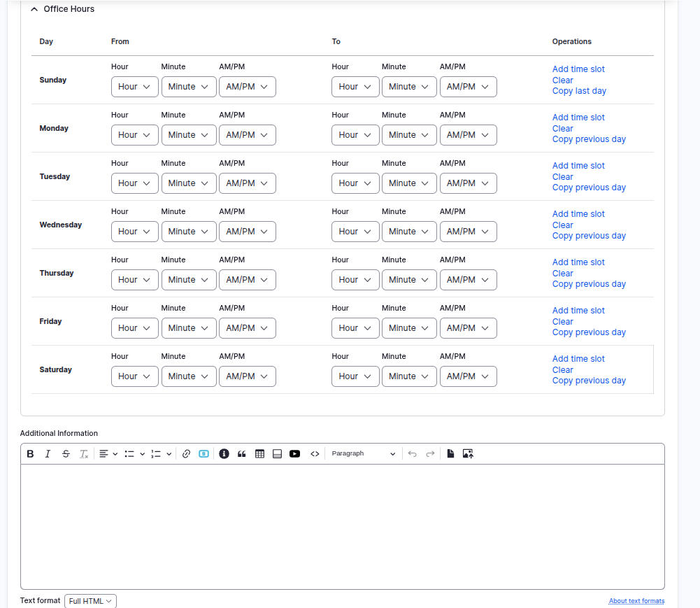Toggle source code editing mode

(315, 454)
